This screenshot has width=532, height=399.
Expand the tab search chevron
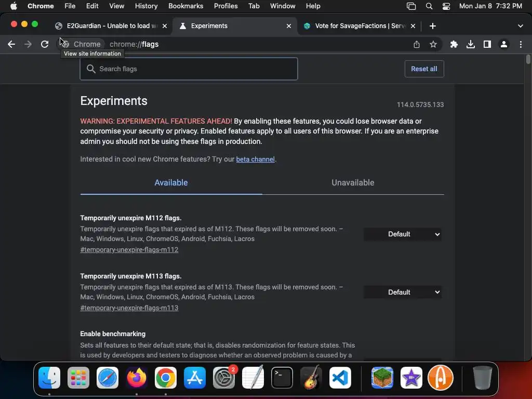coord(520,26)
